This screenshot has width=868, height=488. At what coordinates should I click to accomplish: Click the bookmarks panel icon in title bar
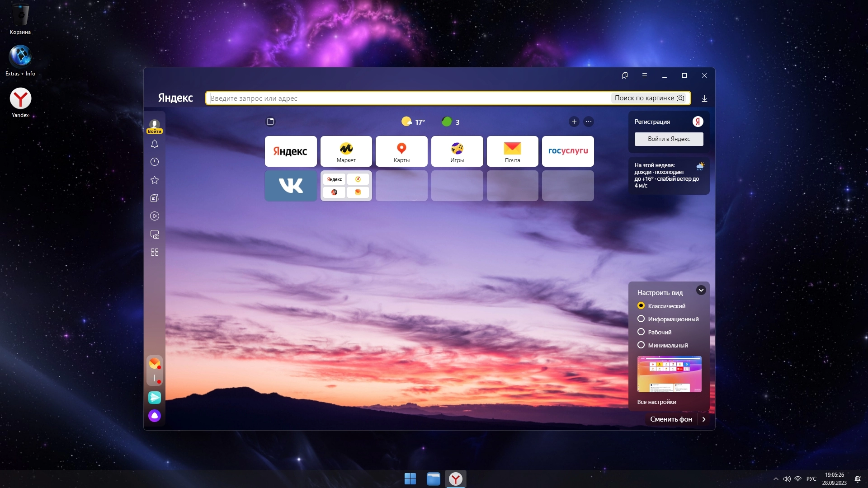625,75
